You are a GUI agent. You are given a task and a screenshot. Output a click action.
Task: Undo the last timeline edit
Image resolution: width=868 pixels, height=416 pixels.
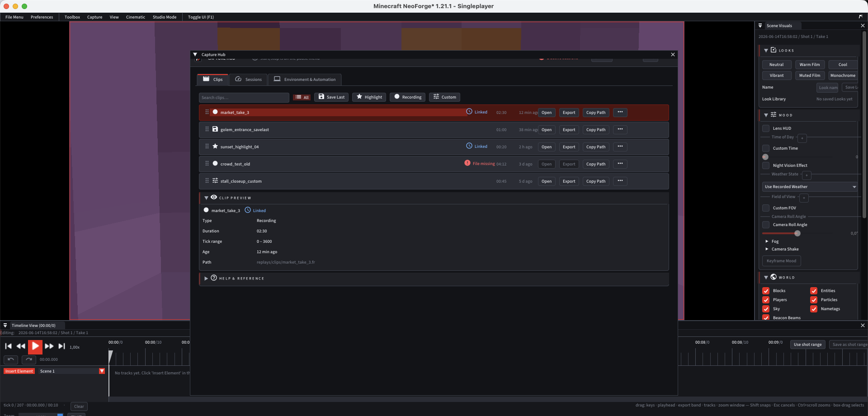point(11,359)
